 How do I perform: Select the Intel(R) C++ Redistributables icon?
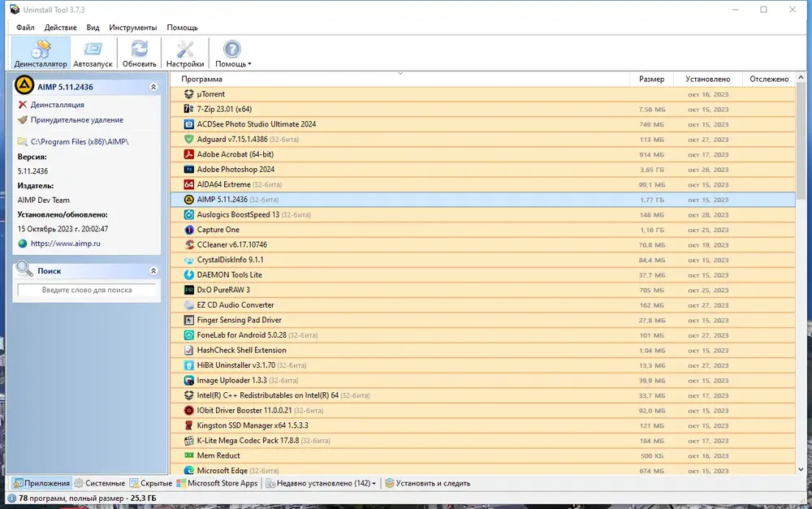[x=189, y=395]
